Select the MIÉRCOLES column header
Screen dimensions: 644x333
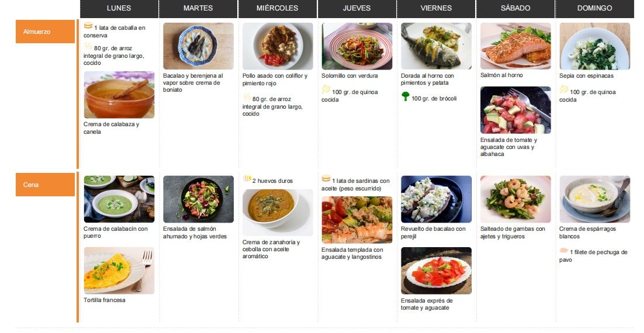[x=277, y=9]
